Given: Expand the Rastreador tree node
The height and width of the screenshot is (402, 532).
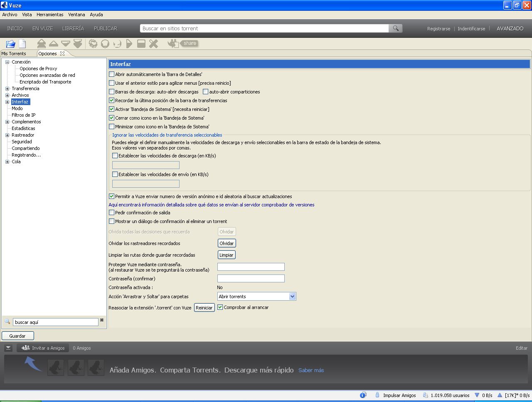Looking at the screenshot, I should [7, 135].
